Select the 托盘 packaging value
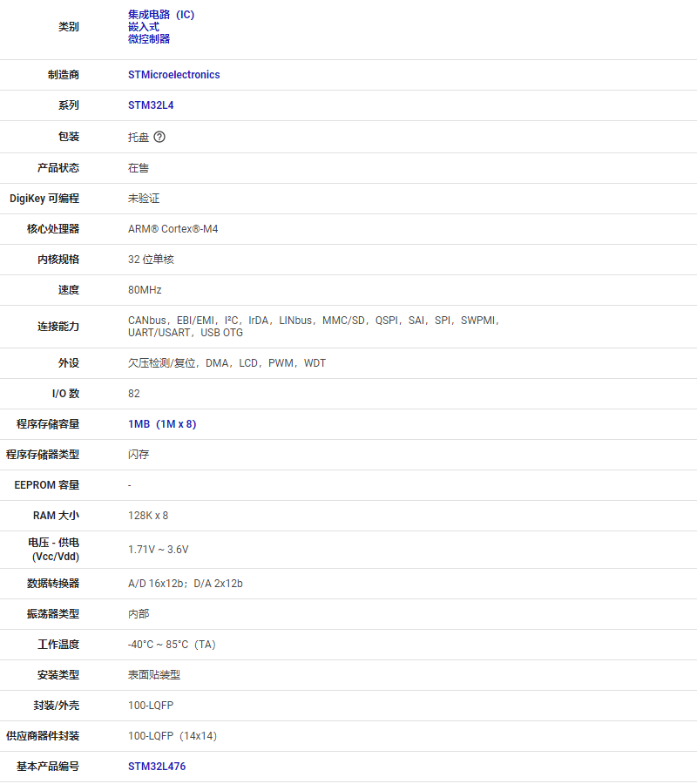This screenshot has height=784, width=697. [x=139, y=137]
